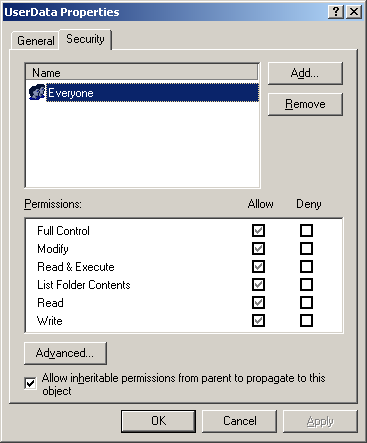Click OK to confirm properties
Screen dimensions: 367x443
(x=158, y=421)
